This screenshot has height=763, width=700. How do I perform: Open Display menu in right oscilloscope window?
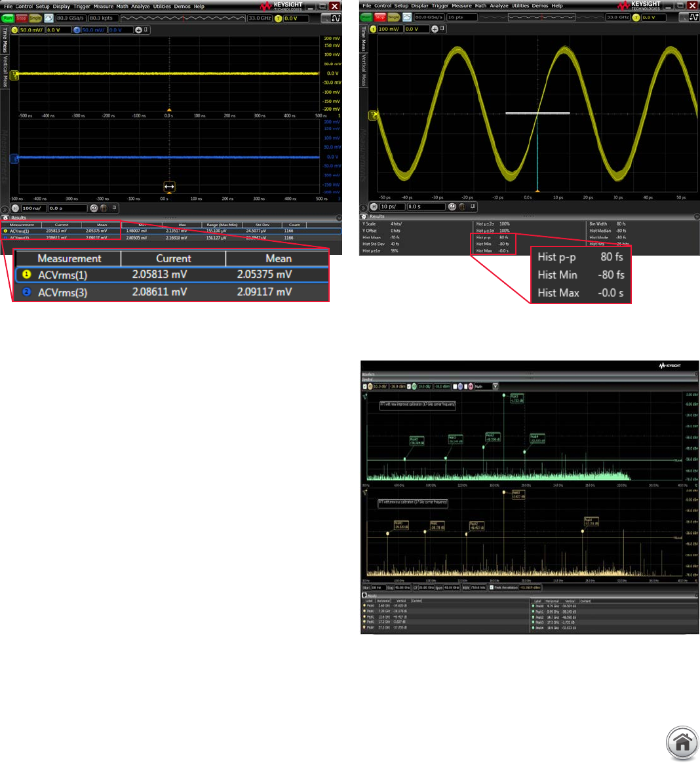coord(419,6)
